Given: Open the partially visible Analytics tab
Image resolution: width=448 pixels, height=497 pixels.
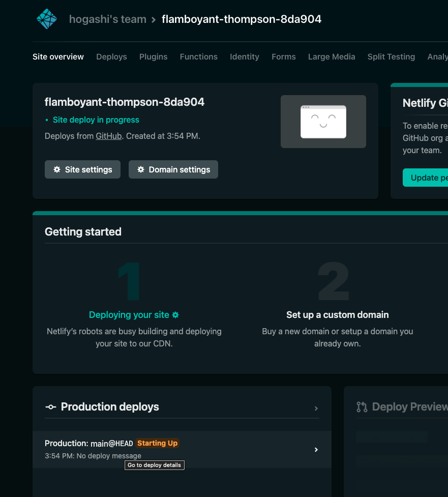Looking at the screenshot, I should tap(437, 57).
